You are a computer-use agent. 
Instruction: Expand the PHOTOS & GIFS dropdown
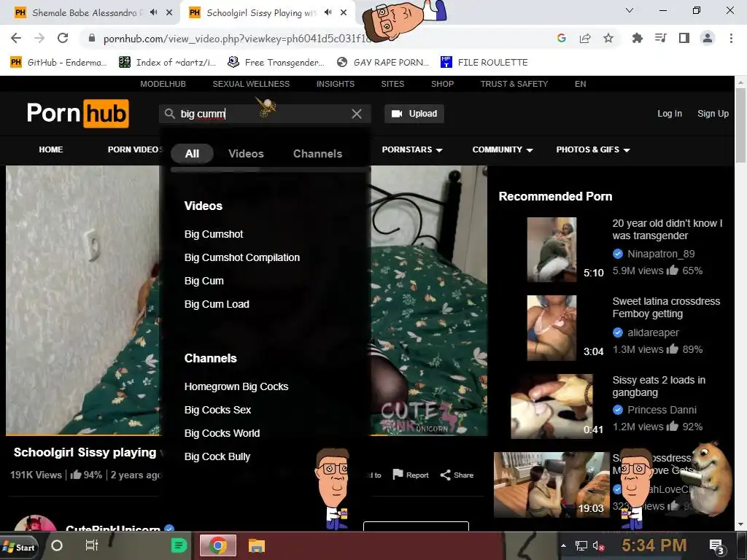(x=593, y=149)
